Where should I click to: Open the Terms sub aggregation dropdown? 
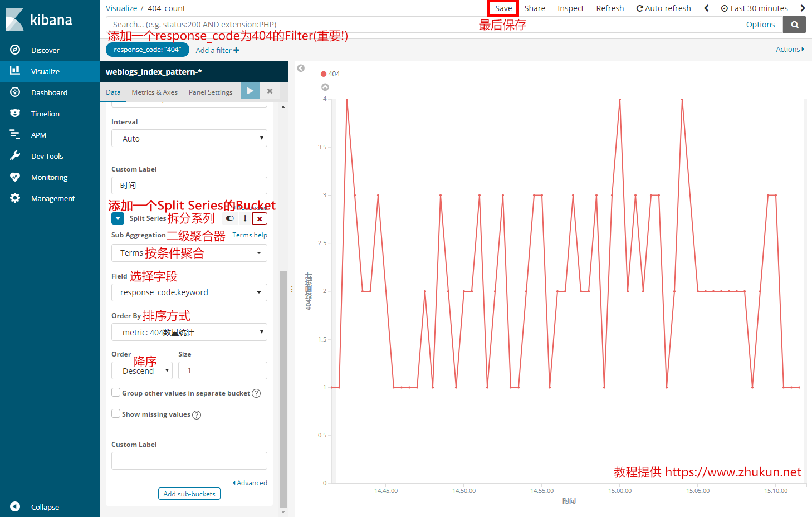pos(189,253)
